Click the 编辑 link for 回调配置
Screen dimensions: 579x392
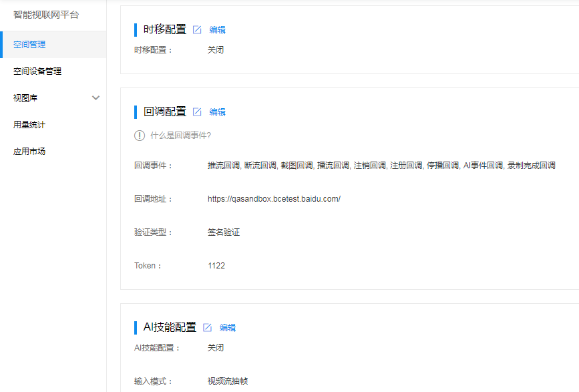coord(217,112)
